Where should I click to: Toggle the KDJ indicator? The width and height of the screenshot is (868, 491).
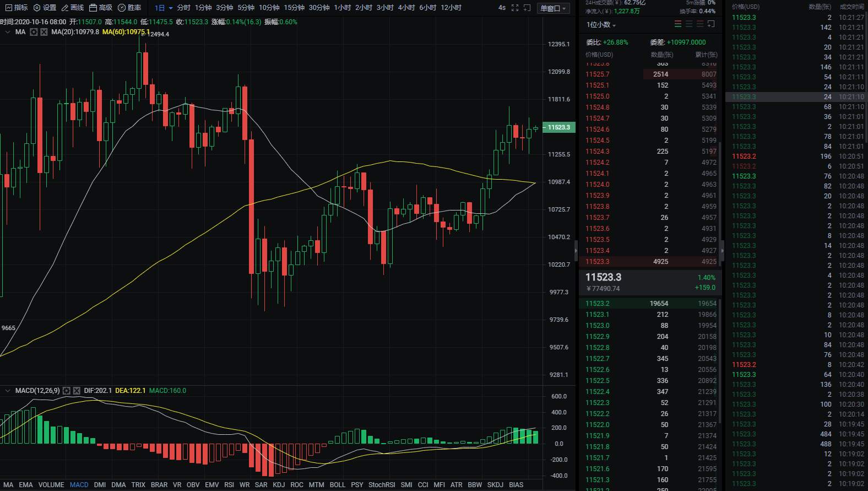point(279,485)
